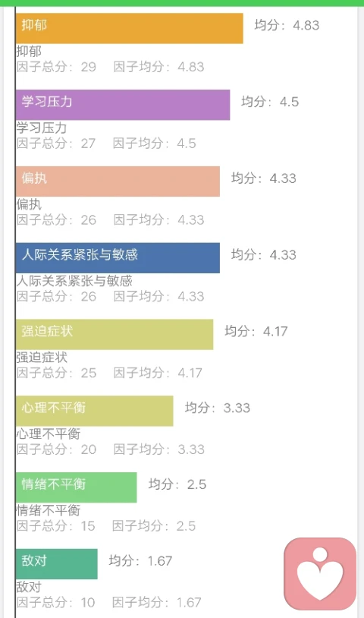
Task: Click the 均分：4.5 label beside 学习压力
Action: click(x=270, y=102)
